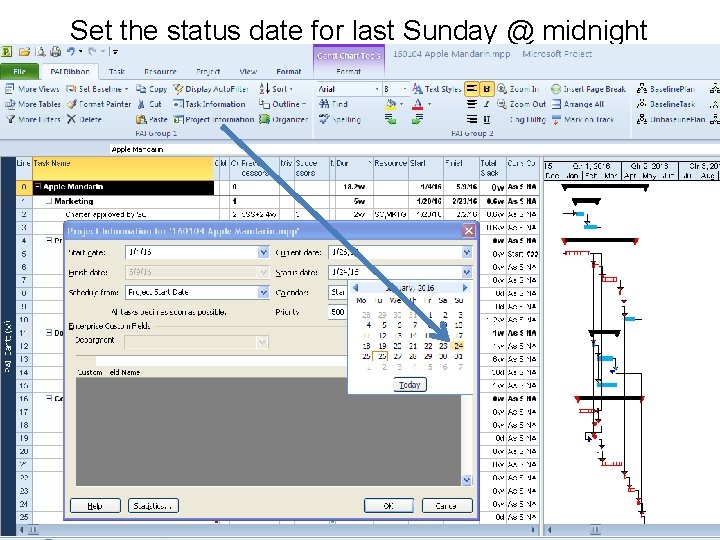
Task: Open the Organizer
Action: [x=283, y=119]
